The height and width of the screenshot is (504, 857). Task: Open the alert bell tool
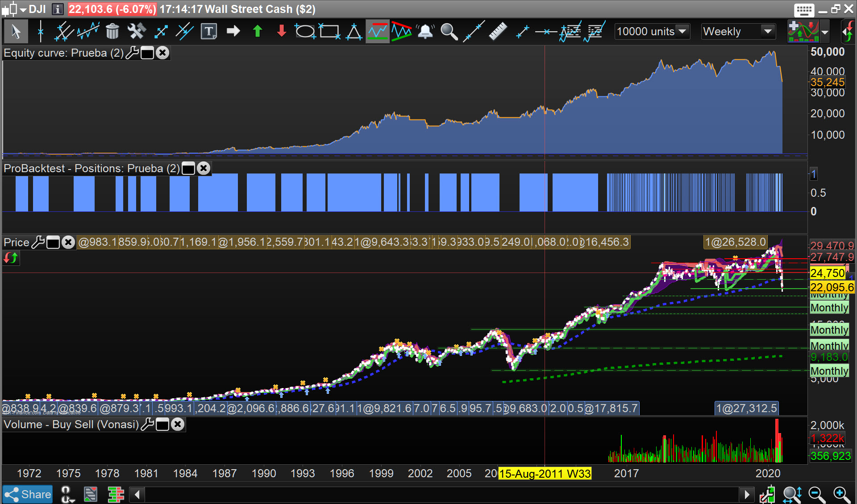click(x=425, y=31)
